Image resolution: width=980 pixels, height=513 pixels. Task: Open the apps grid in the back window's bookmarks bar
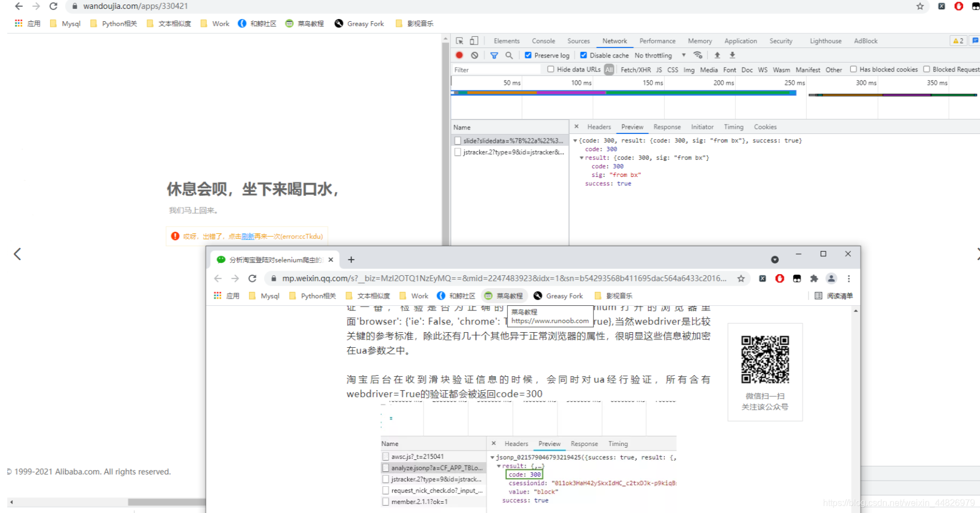[18, 23]
